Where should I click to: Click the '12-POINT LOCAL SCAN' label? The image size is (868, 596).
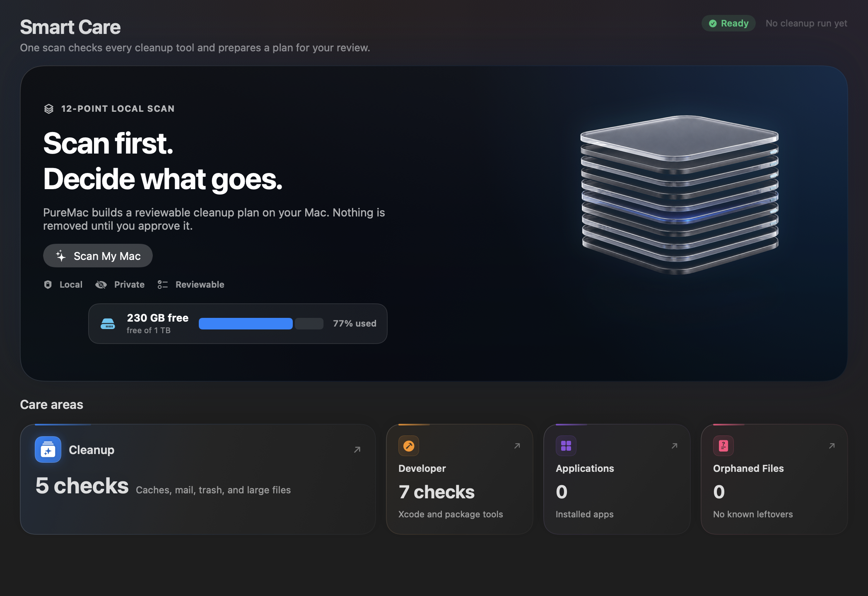[118, 109]
